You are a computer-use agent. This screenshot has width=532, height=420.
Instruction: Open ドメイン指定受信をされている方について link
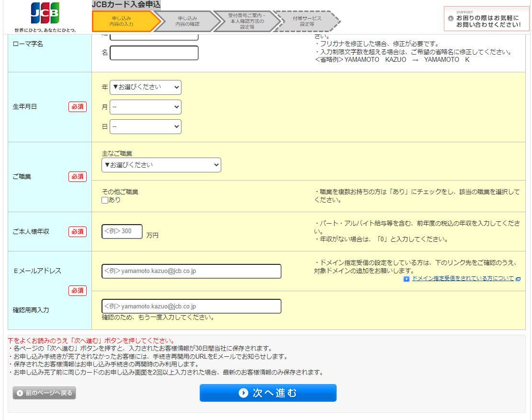click(x=463, y=278)
